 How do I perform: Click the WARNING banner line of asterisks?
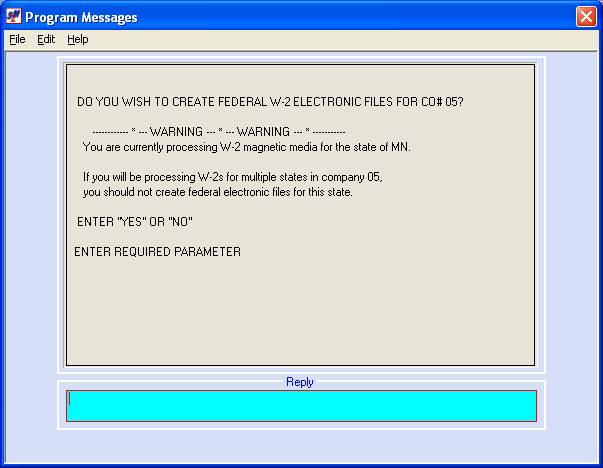219,132
